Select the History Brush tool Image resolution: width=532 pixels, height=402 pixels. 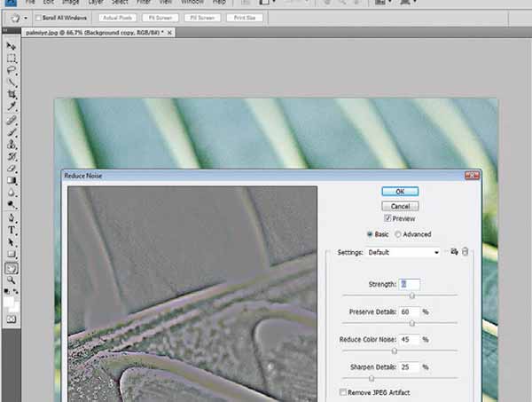(12, 156)
